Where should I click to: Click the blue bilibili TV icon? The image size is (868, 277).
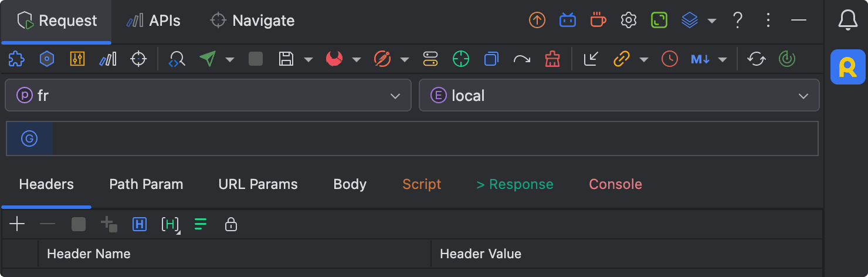pos(567,21)
